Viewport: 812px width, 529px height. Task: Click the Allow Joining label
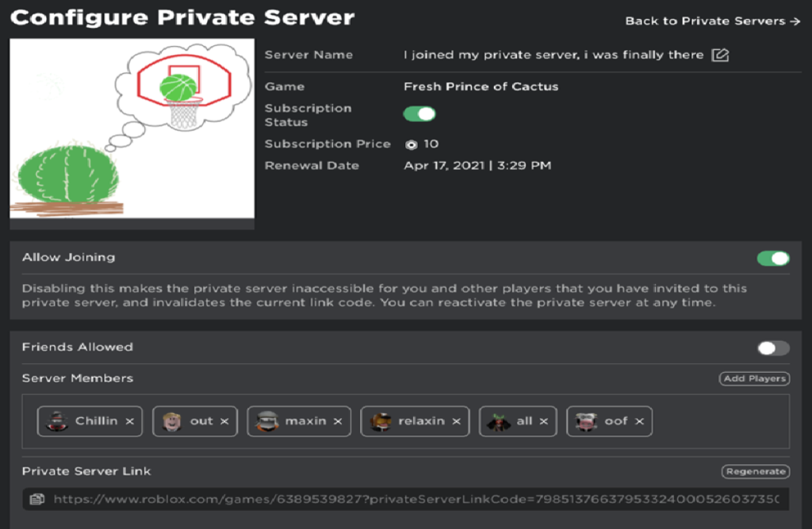[69, 257]
